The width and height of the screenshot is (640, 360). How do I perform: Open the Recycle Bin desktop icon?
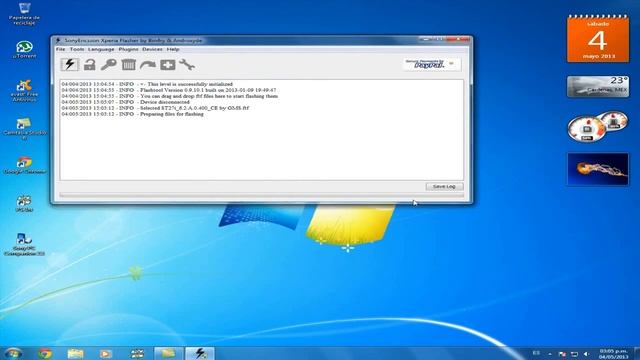[x=24, y=13]
